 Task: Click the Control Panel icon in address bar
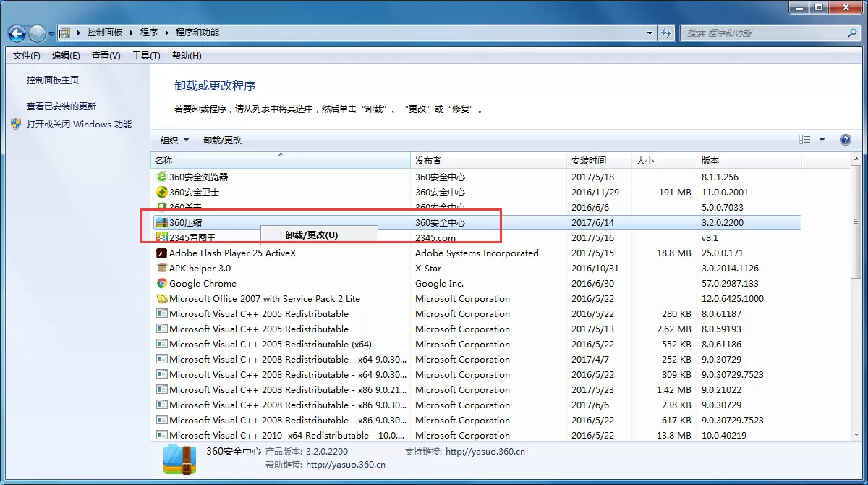pyautogui.click(x=65, y=33)
